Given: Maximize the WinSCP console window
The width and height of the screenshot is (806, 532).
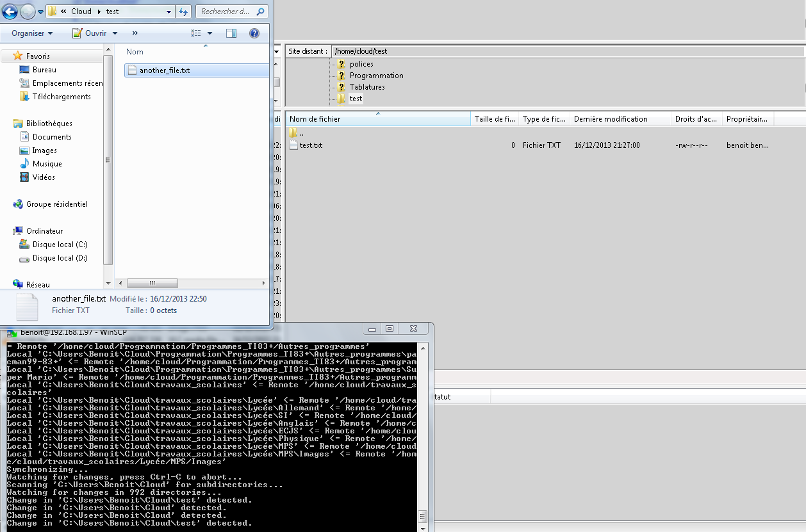Looking at the screenshot, I should 389,328.
